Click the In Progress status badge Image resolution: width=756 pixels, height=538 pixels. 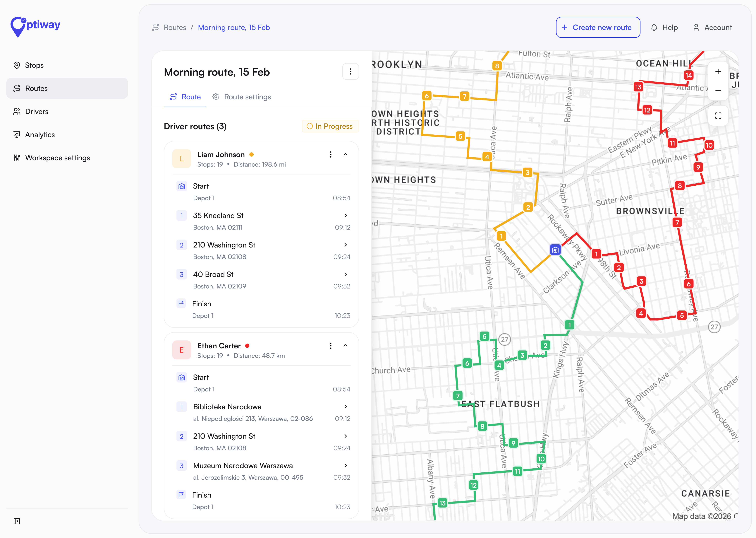(330, 126)
